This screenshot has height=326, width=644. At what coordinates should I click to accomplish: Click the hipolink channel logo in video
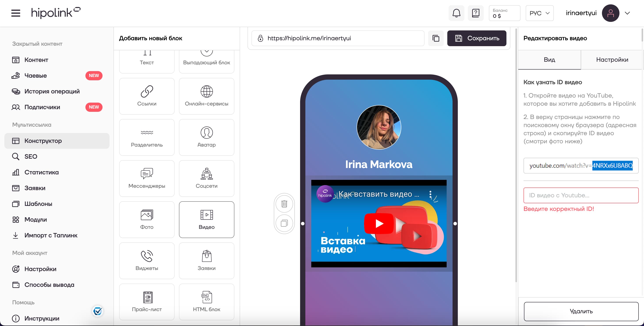tap(325, 194)
